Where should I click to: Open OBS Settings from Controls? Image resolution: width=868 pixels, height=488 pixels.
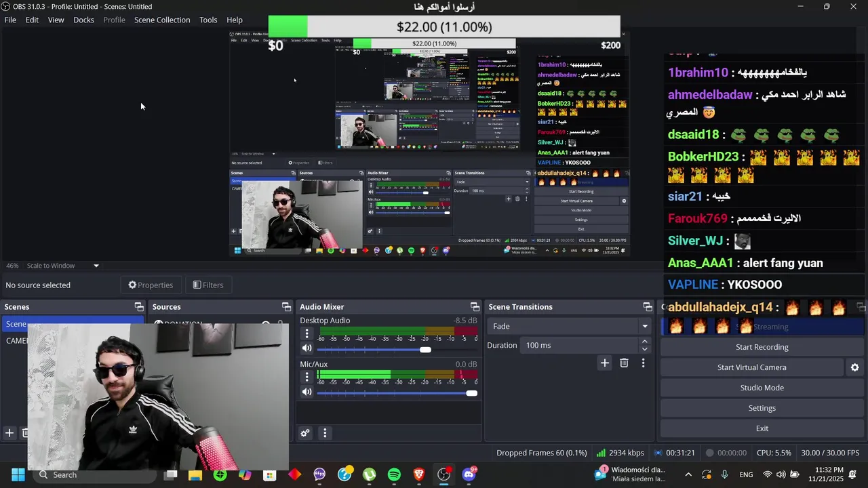(762, 408)
